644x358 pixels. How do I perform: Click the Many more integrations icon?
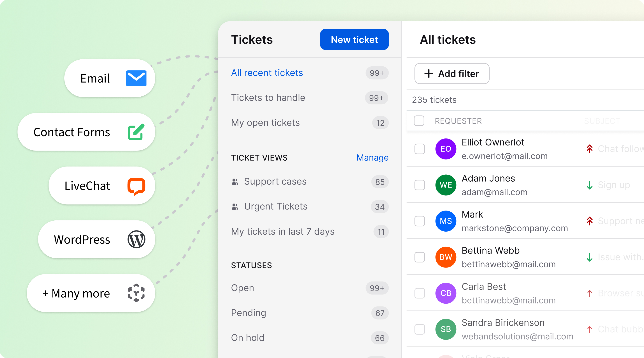click(x=136, y=293)
